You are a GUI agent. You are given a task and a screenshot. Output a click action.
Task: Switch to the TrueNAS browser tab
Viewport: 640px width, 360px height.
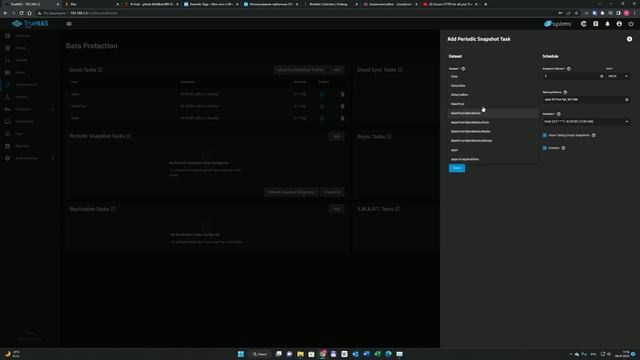tap(31, 4)
